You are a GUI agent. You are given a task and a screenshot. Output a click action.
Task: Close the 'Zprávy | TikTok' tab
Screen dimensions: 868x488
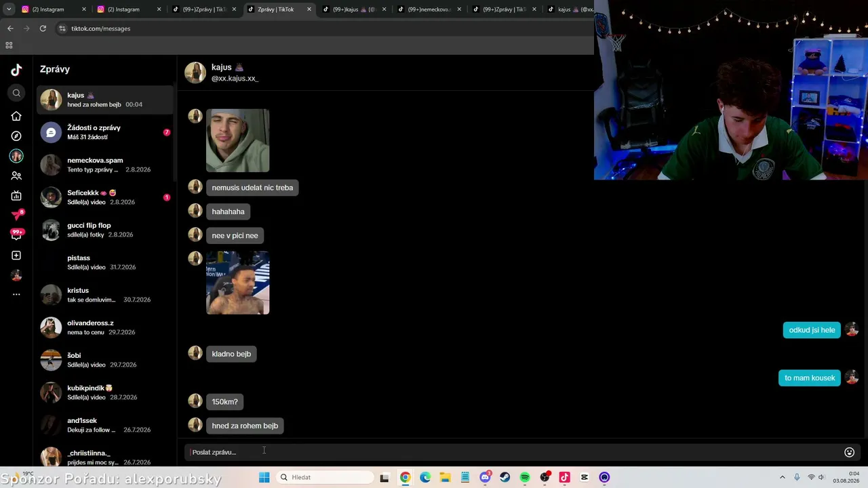pos(309,9)
